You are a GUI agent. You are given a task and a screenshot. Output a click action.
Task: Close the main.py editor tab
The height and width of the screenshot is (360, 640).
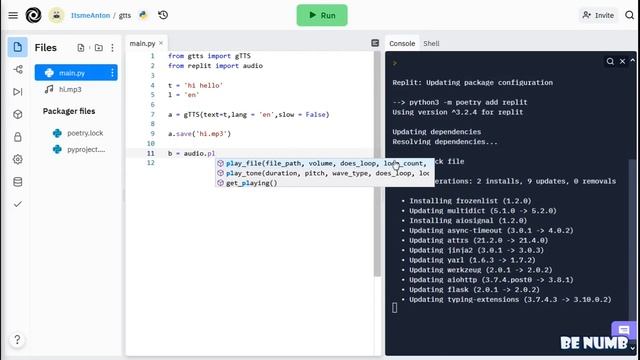coord(161,43)
